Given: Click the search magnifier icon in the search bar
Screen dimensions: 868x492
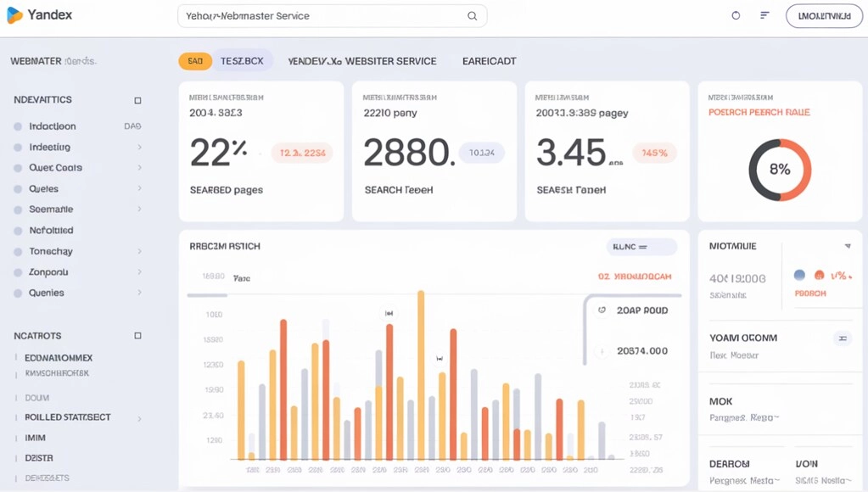Looking at the screenshot, I should [x=472, y=15].
